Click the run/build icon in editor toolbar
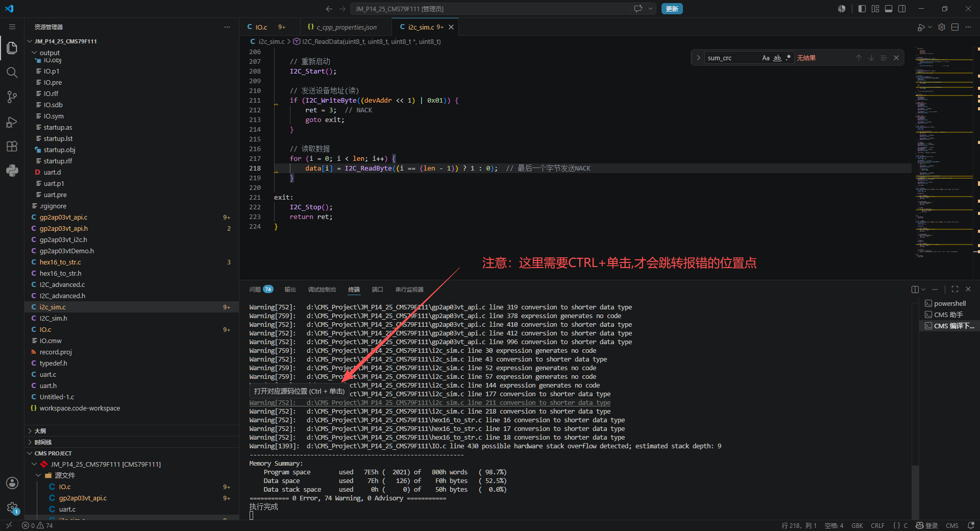The width and height of the screenshot is (980, 531). pos(921,27)
